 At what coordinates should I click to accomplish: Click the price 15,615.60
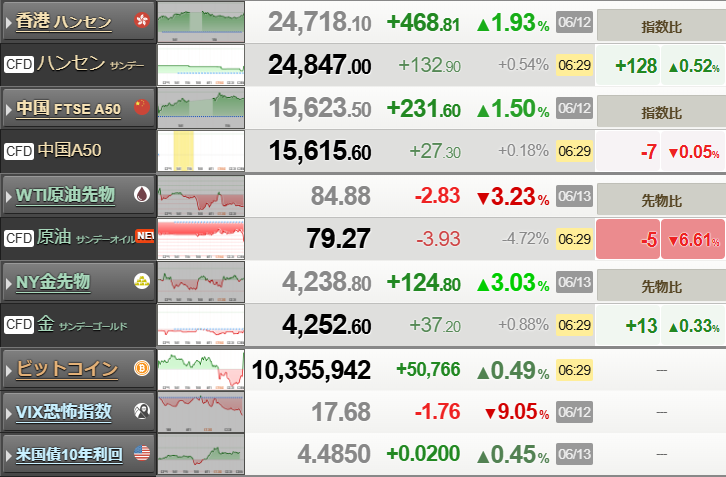point(320,151)
